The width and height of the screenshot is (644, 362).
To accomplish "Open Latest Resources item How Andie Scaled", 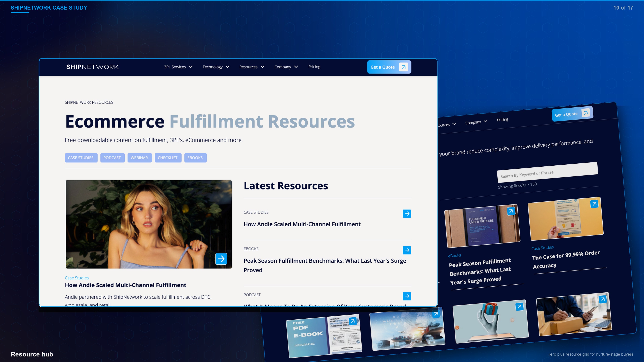I will [x=302, y=224].
